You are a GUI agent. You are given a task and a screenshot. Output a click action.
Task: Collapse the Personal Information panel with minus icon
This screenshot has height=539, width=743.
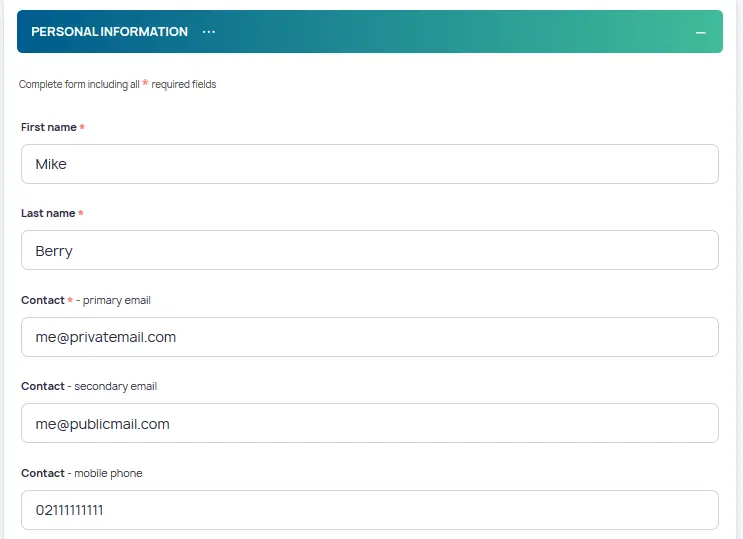pyautogui.click(x=701, y=32)
